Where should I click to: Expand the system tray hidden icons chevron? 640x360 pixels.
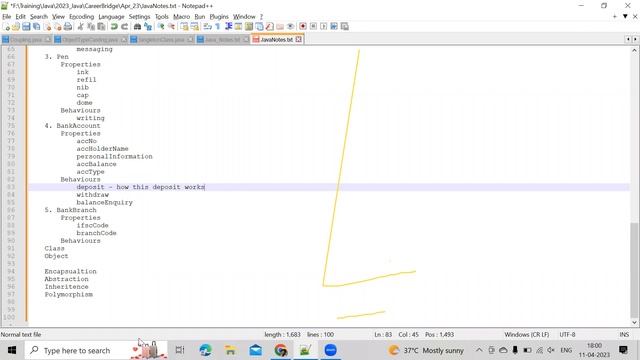[479, 350]
